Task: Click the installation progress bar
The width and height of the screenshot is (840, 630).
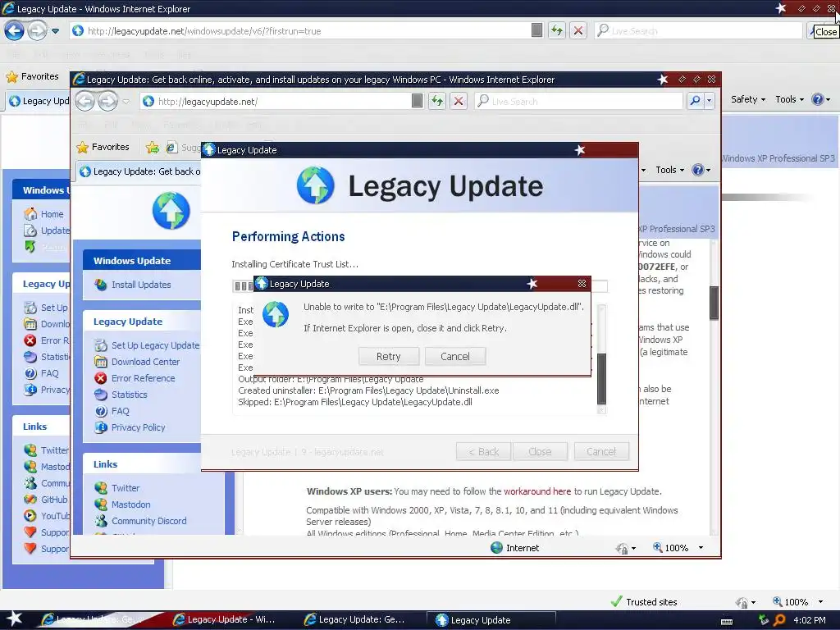Action: tap(419, 286)
